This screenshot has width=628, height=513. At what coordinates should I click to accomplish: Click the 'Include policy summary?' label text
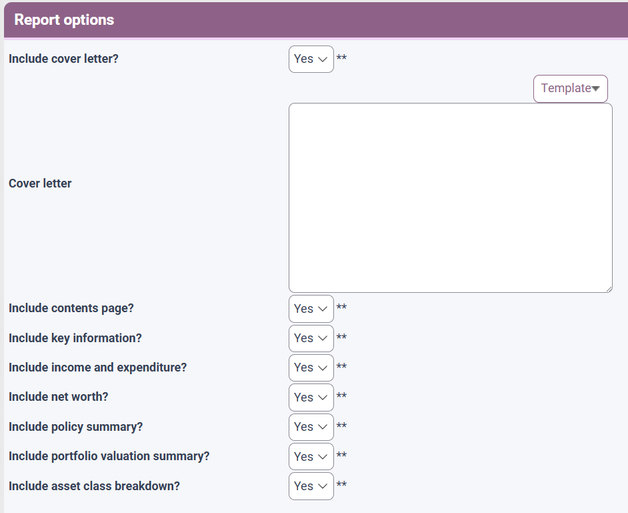click(x=75, y=427)
